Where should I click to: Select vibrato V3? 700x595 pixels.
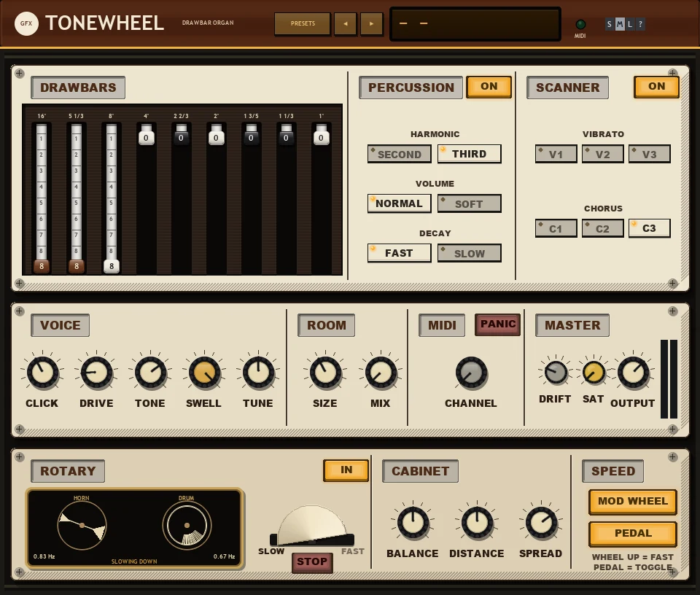pyautogui.click(x=650, y=154)
